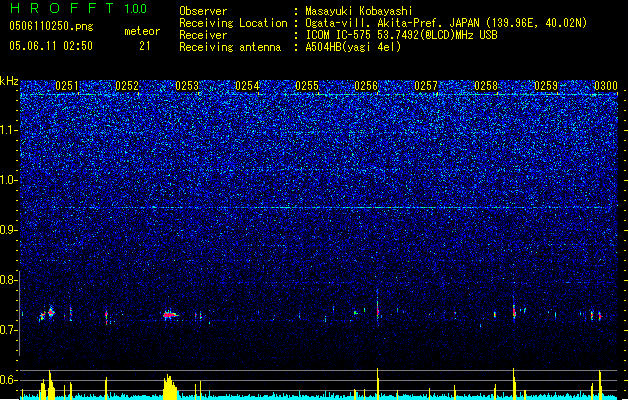This screenshot has height=400, width=629.
Task: Click the date stamp 05.06.11 02:50
Action: (51, 46)
